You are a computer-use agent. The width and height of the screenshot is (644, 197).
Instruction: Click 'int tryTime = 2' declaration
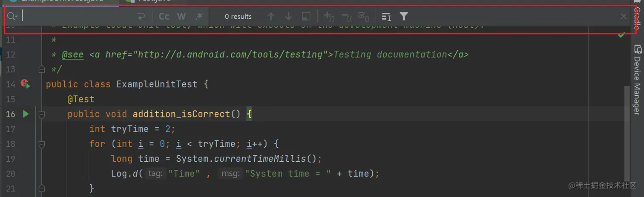point(129,129)
